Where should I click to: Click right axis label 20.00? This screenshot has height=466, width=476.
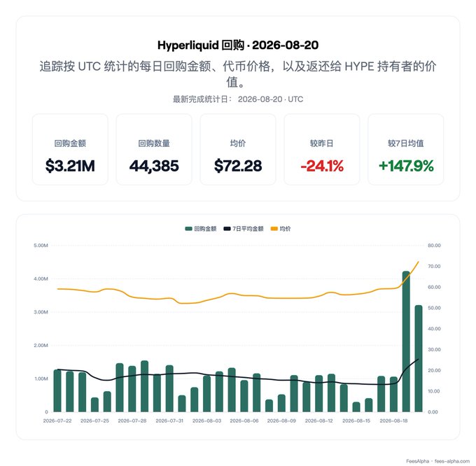point(434,370)
